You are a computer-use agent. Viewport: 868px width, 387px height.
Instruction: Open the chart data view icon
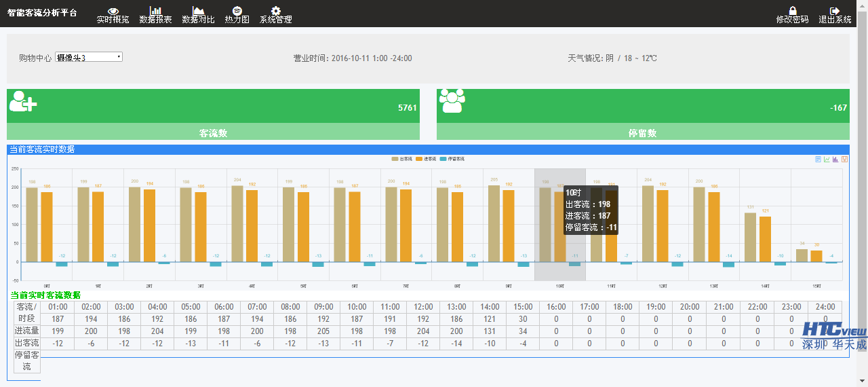pyautogui.click(x=818, y=160)
